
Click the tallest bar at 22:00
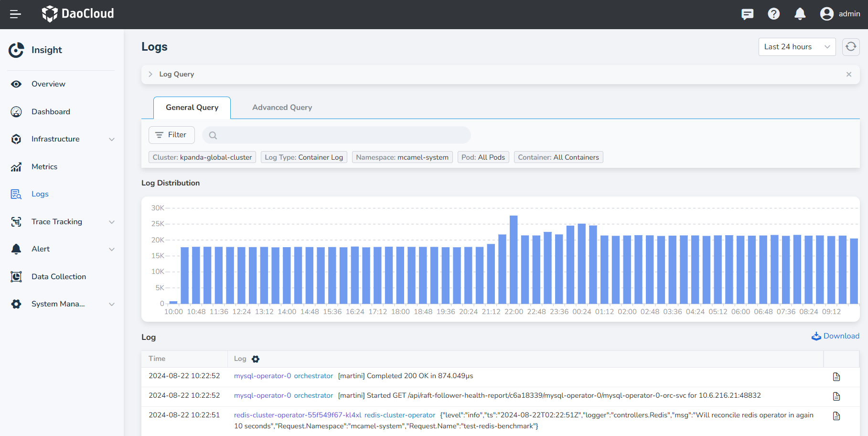click(x=514, y=260)
